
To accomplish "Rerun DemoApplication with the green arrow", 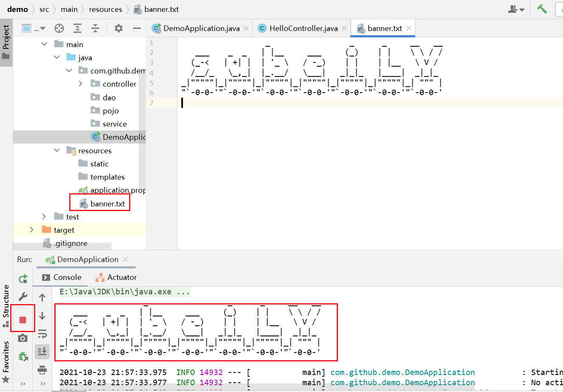I will click(23, 279).
